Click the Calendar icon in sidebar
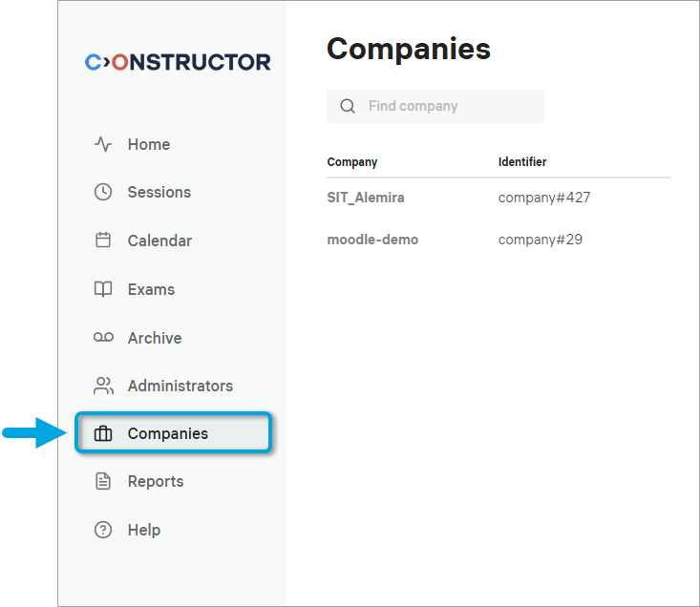 coord(103,241)
